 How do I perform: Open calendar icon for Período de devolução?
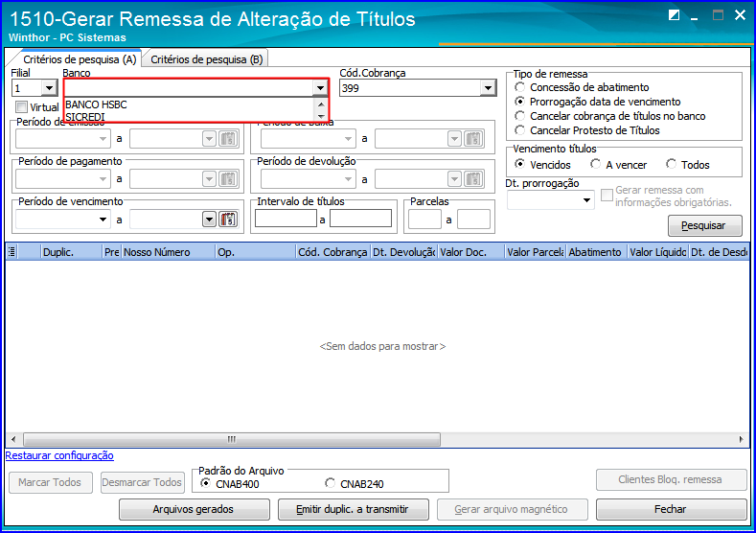tap(474, 179)
